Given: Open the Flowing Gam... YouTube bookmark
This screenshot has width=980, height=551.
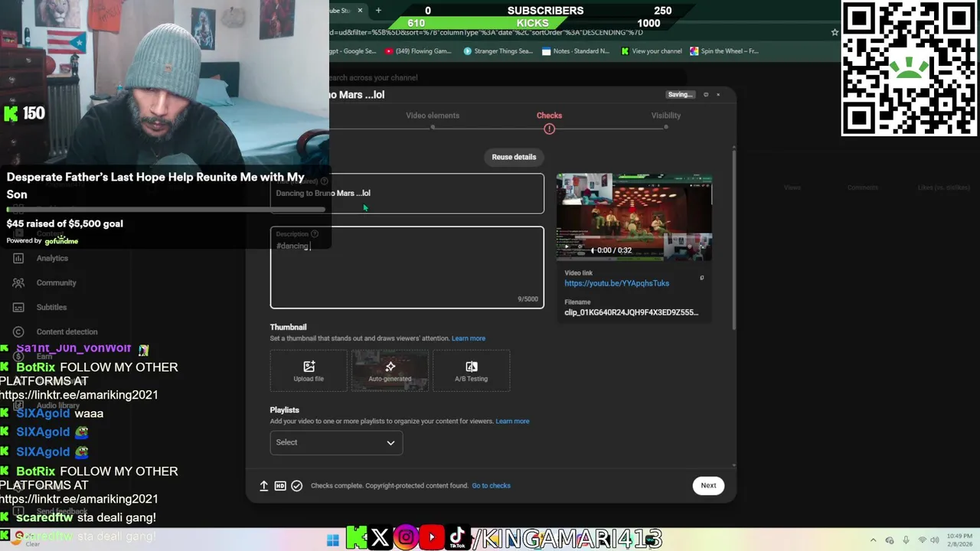Looking at the screenshot, I should [418, 51].
